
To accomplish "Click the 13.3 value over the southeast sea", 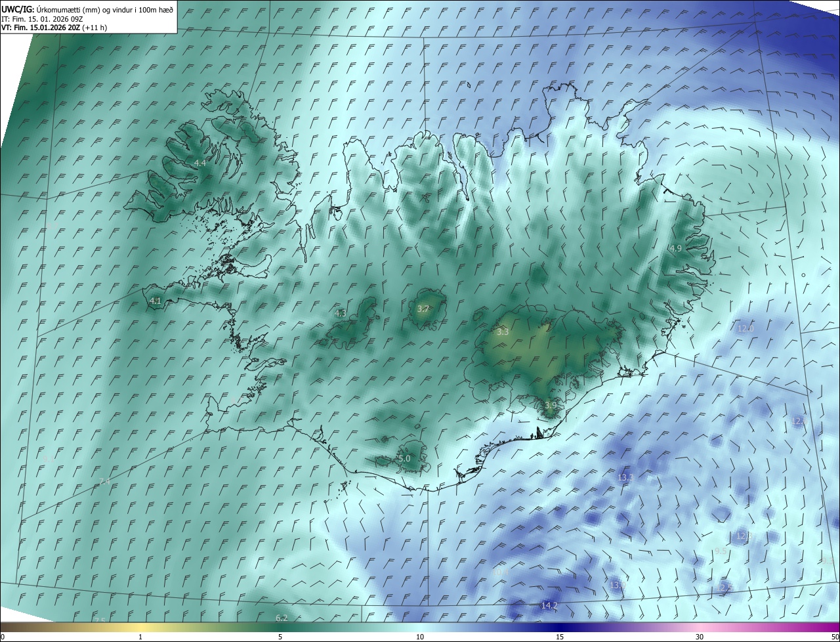I will tap(625, 478).
